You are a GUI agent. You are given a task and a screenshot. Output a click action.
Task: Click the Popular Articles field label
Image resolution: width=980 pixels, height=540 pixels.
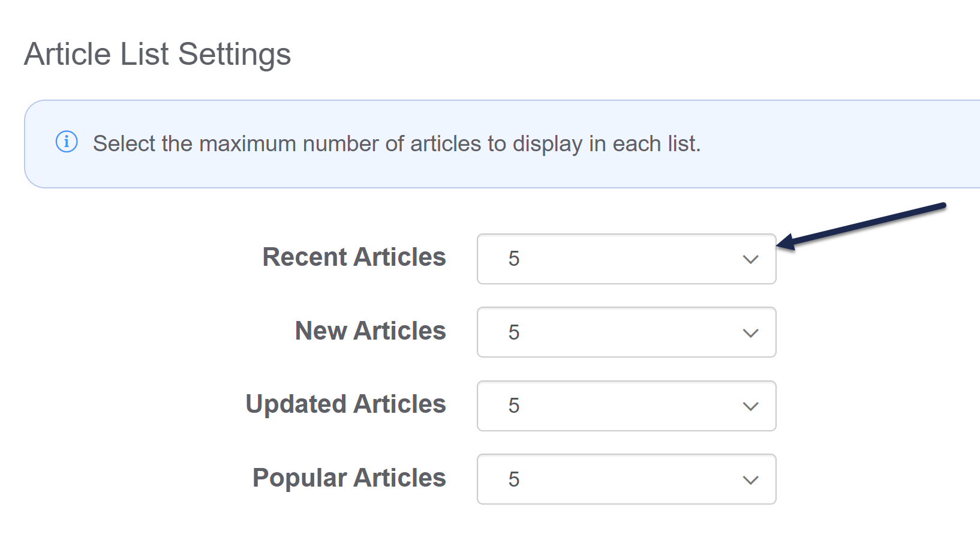coord(349,478)
